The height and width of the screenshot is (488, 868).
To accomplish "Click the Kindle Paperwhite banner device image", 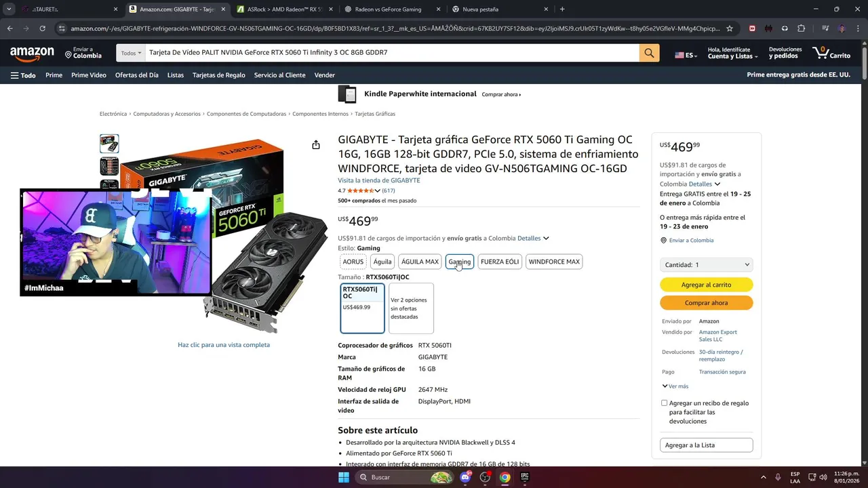I will pyautogui.click(x=347, y=94).
